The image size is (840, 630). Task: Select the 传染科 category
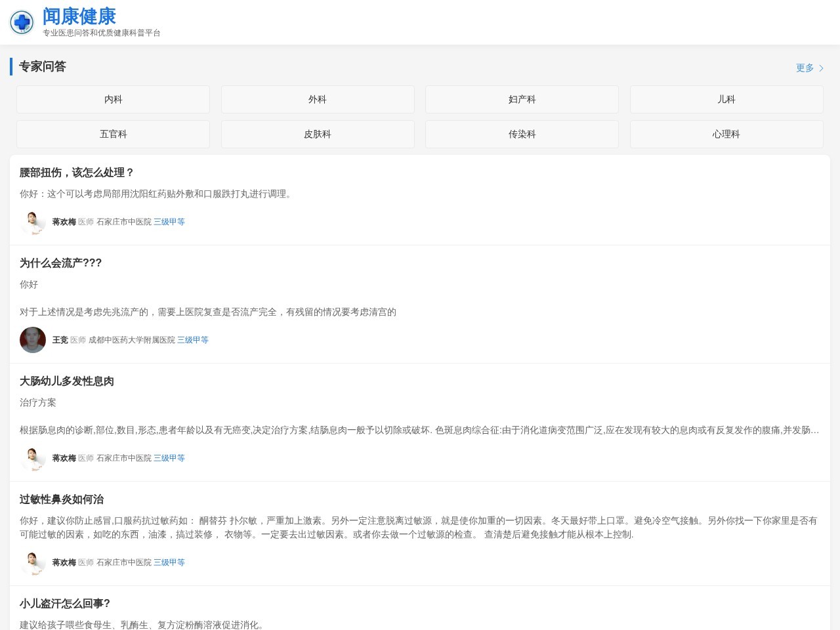(x=522, y=135)
